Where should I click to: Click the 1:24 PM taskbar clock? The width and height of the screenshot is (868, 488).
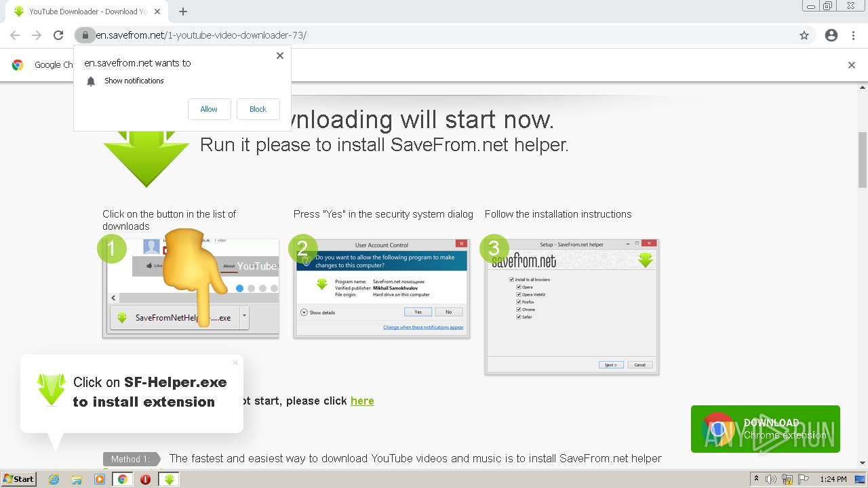point(833,479)
